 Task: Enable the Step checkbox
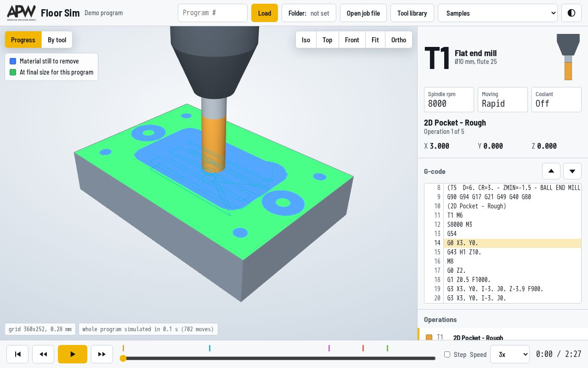point(447,355)
